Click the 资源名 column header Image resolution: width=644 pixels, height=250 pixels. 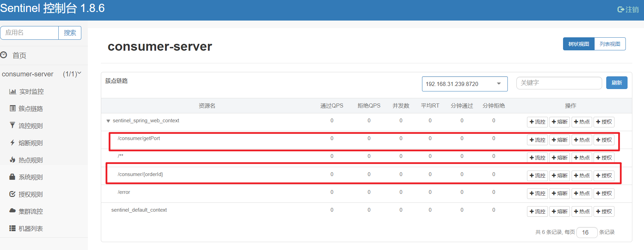tap(207, 106)
